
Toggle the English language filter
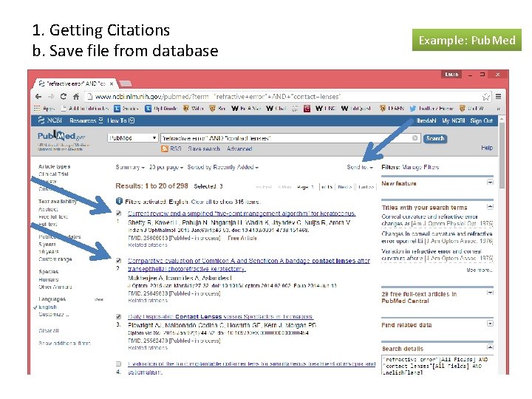coord(47,307)
